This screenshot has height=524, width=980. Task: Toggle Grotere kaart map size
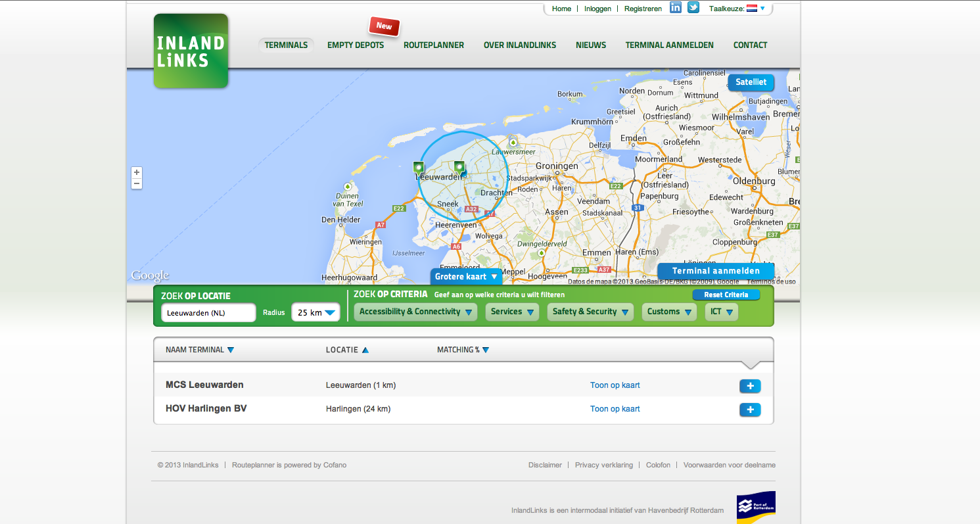click(x=466, y=277)
